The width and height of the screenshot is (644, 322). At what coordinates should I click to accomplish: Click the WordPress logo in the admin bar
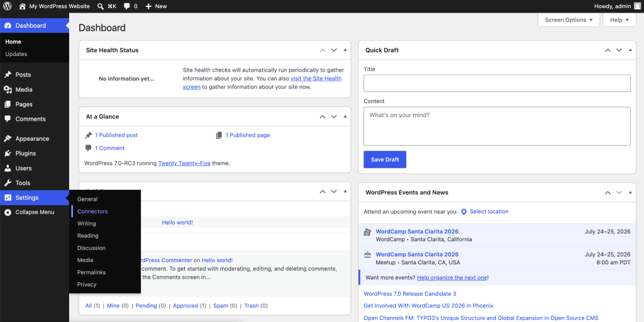[x=8, y=6]
